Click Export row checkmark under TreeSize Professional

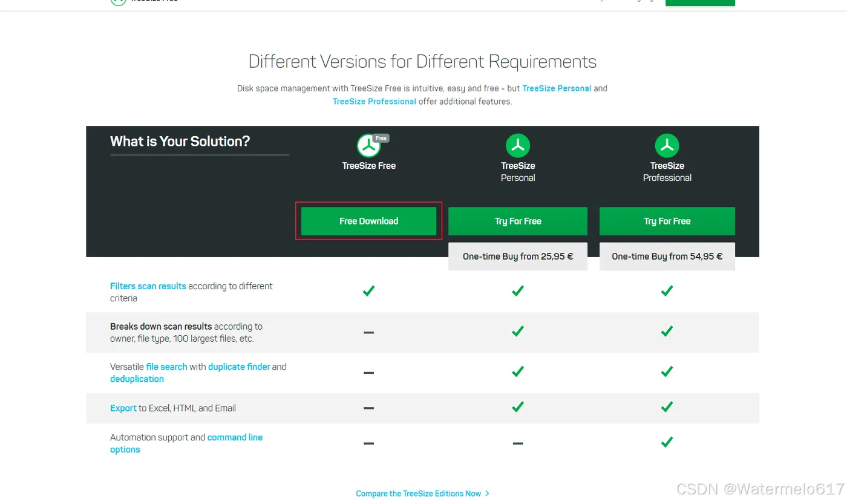(667, 407)
